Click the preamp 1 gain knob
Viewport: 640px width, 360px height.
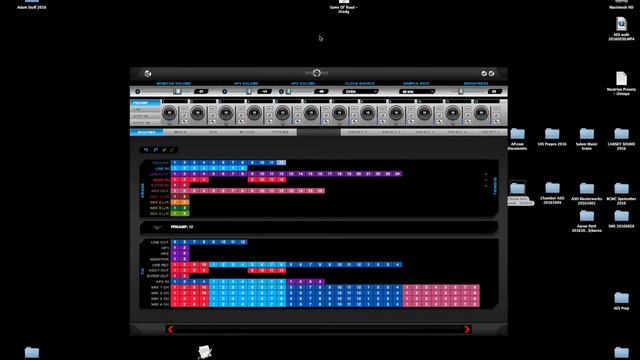click(x=169, y=113)
